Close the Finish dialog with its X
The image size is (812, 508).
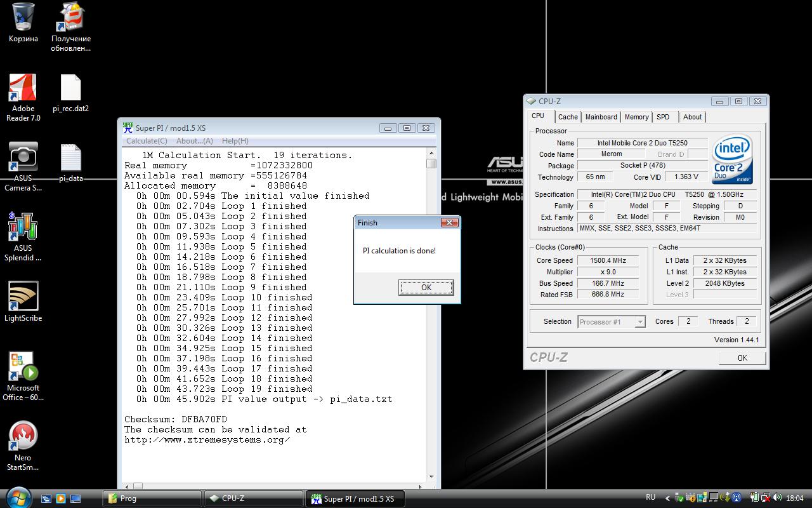[449, 222]
